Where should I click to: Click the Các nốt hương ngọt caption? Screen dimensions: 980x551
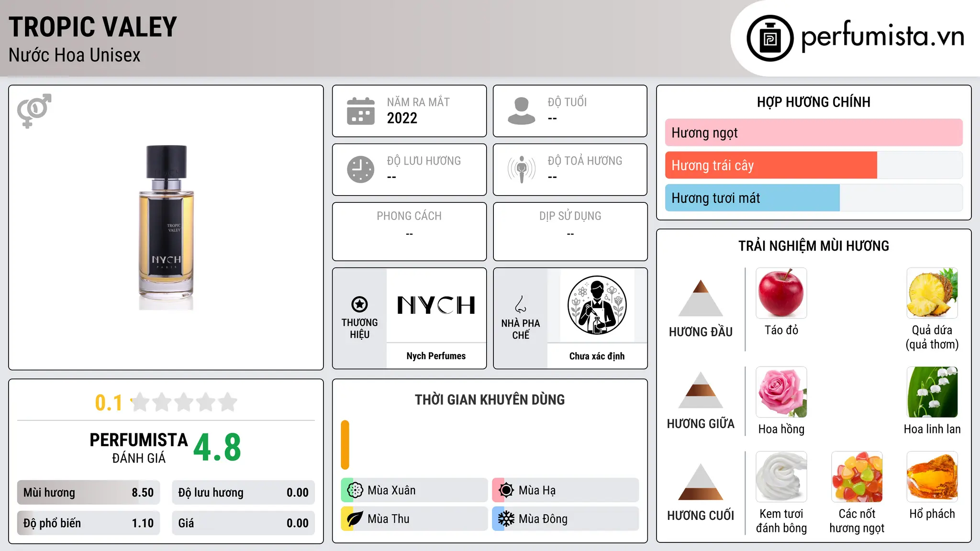[x=857, y=521]
